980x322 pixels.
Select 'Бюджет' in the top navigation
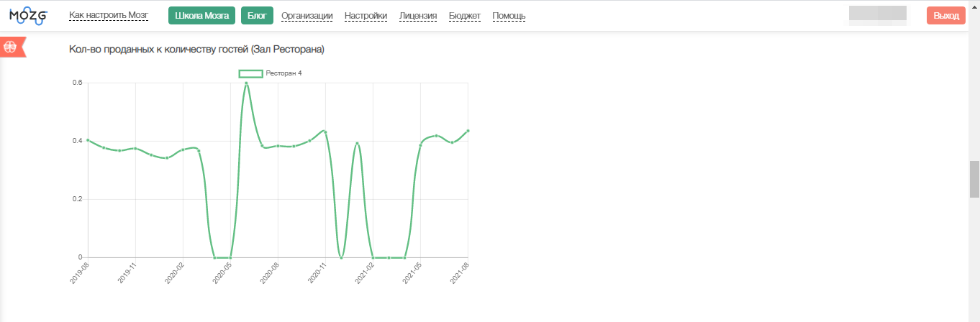click(x=464, y=16)
